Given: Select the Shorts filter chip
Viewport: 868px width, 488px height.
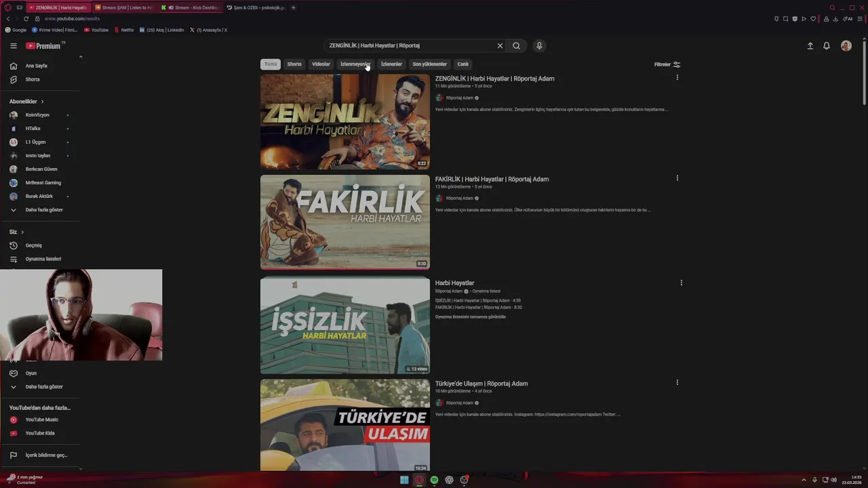Looking at the screenshot, I should click(294, 64).
